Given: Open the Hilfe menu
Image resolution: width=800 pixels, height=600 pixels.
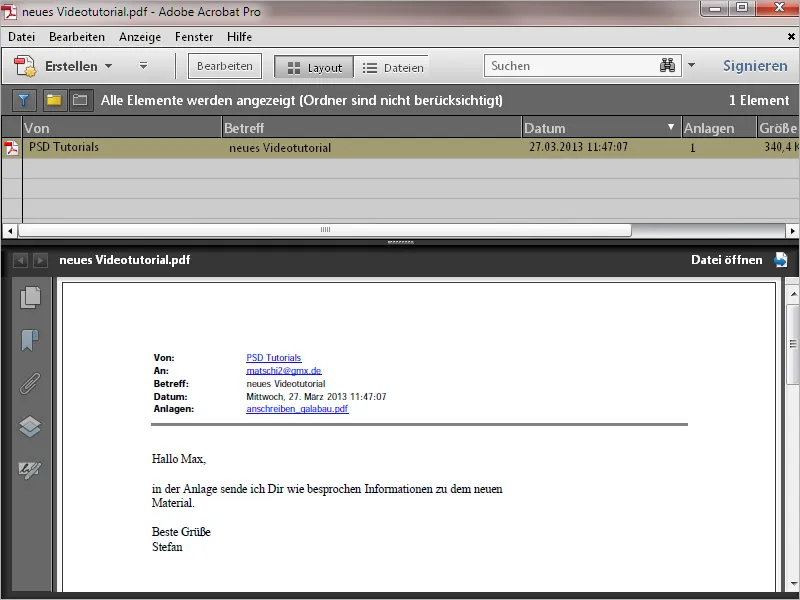Looking at the screenshot, I should pos(239,37).
